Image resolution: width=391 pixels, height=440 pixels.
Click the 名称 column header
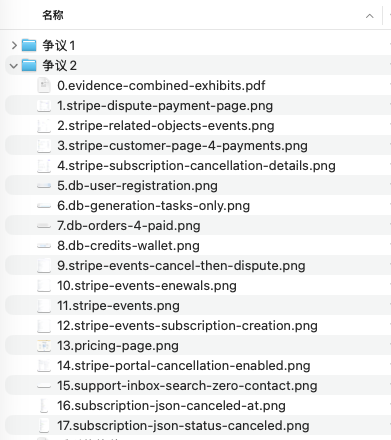tap(53, 15)
